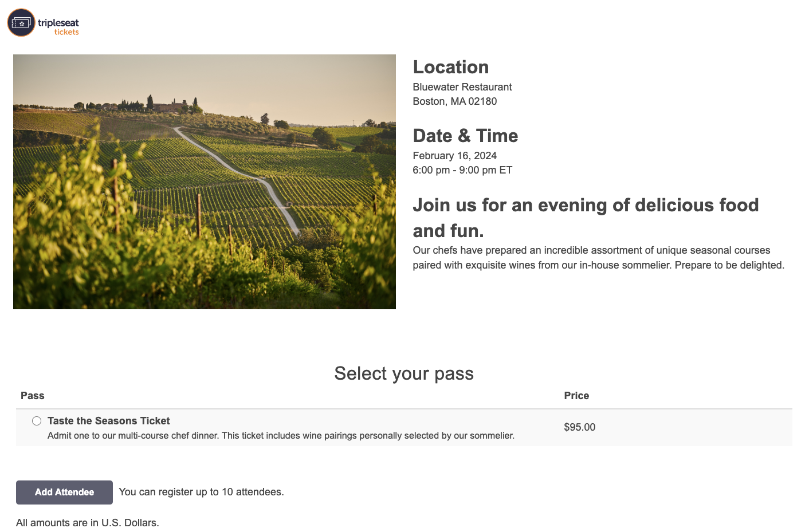Click the Pass column header
This screenshot has height=532, width=809.
point(33,396)
